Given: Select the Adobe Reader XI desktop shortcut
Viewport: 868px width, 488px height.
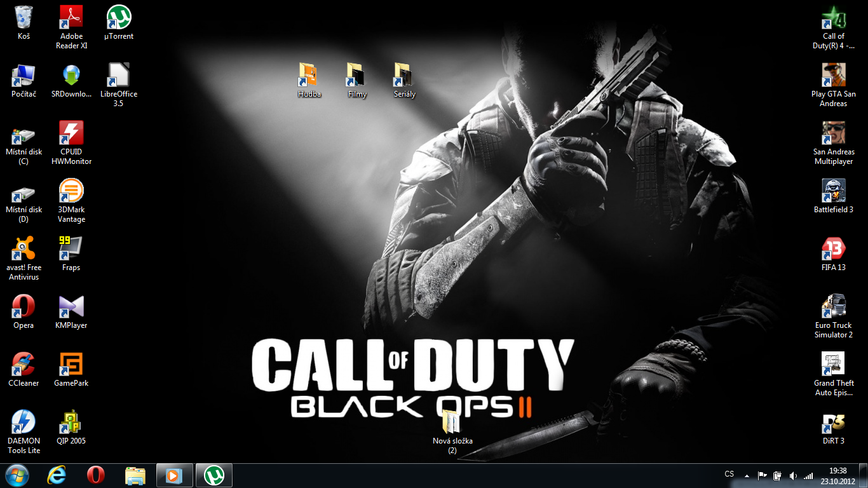Looking at the screenshot, I should pos(71,27).
